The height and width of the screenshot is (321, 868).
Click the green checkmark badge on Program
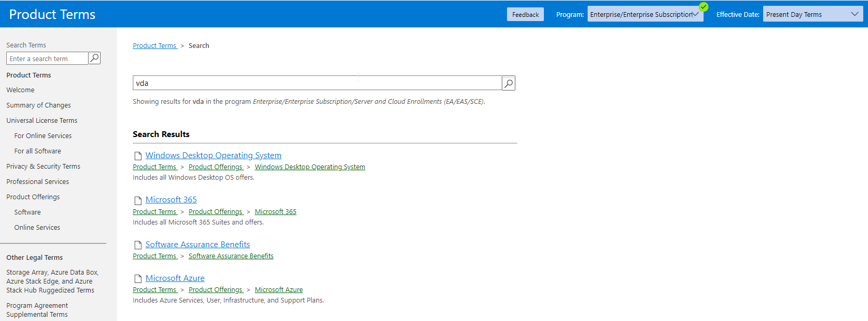704,7
